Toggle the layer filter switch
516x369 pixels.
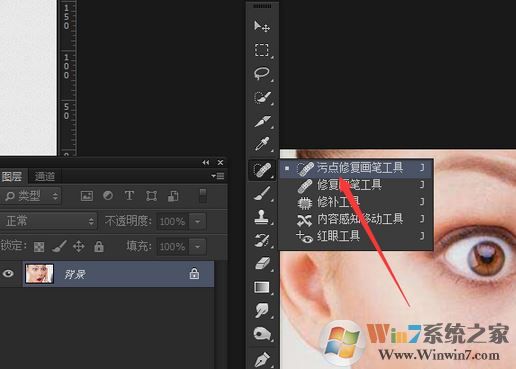coord(203,196)
